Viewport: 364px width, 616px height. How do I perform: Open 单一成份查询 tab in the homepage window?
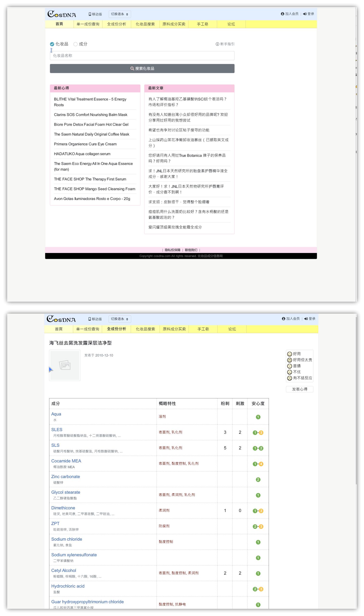[x=88, y=24]
